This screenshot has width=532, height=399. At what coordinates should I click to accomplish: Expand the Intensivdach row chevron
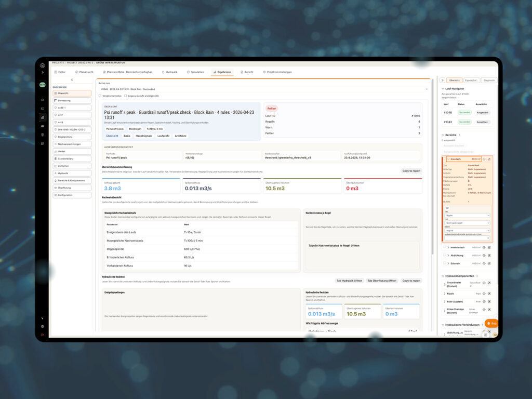448,247
